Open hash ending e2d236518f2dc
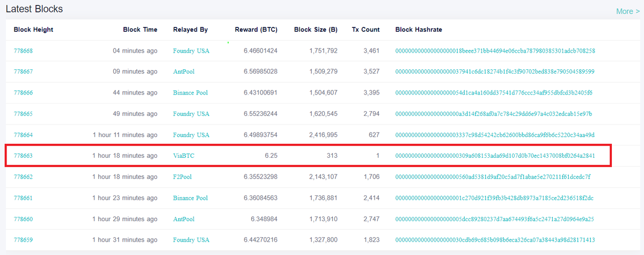 494,198
